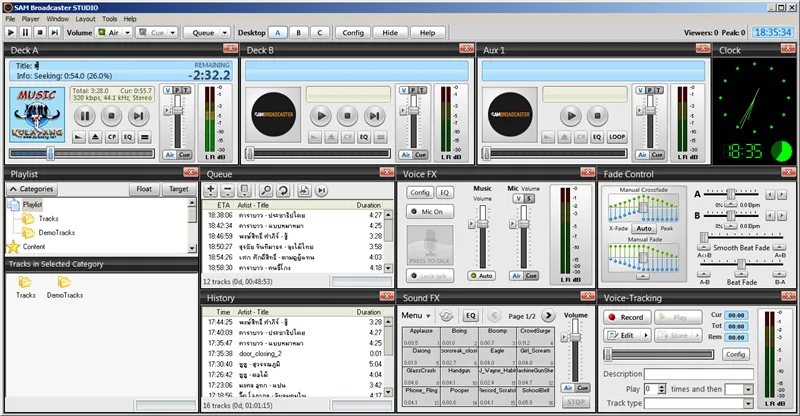Viewport: 800px width, 416px height.
Task: Click the Hide toolbar button
Action: pos(390,32)
